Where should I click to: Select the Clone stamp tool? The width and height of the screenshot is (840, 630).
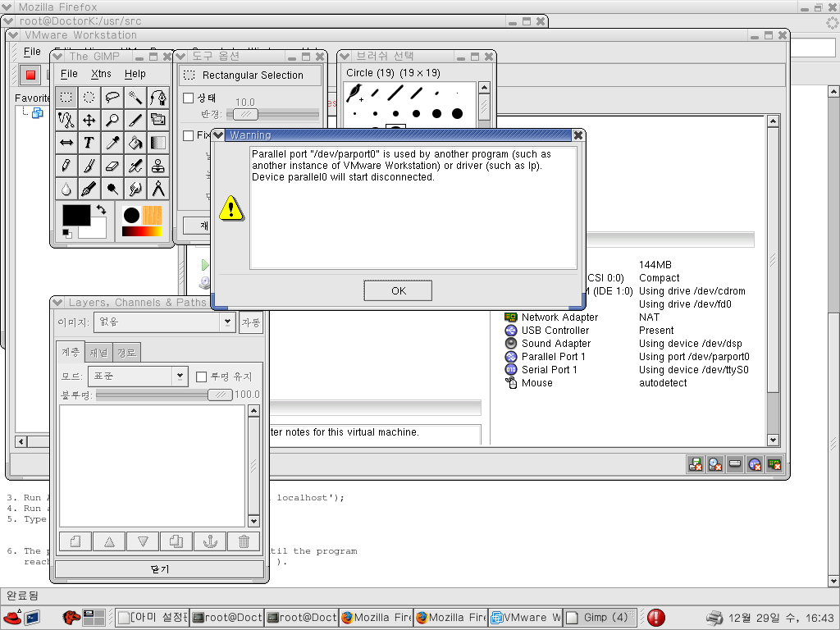tap(158, 166)
